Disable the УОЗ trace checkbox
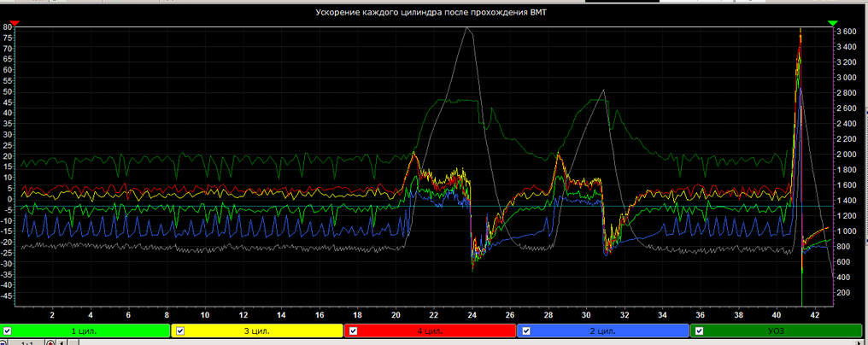 pos(699,331)
